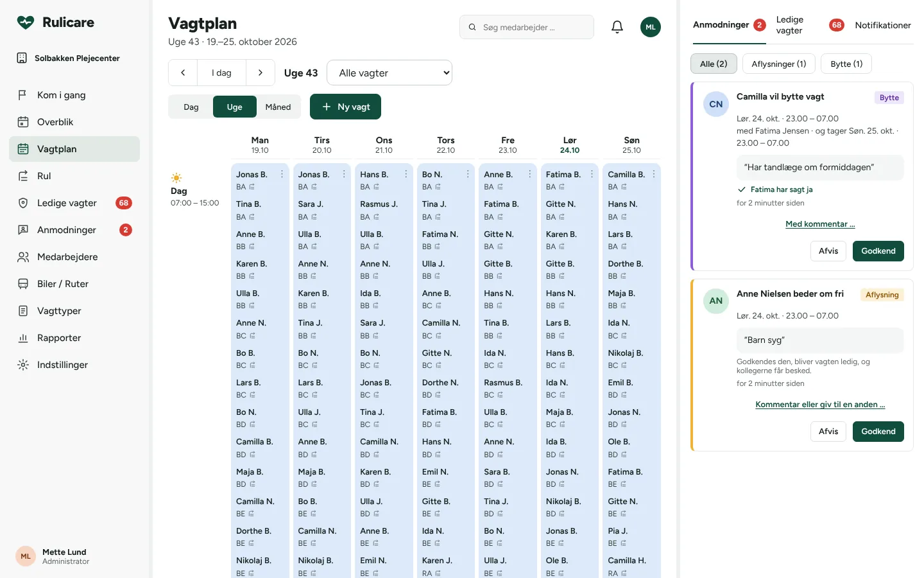Go to previous week arrow
924x578 pixels.
183,73
